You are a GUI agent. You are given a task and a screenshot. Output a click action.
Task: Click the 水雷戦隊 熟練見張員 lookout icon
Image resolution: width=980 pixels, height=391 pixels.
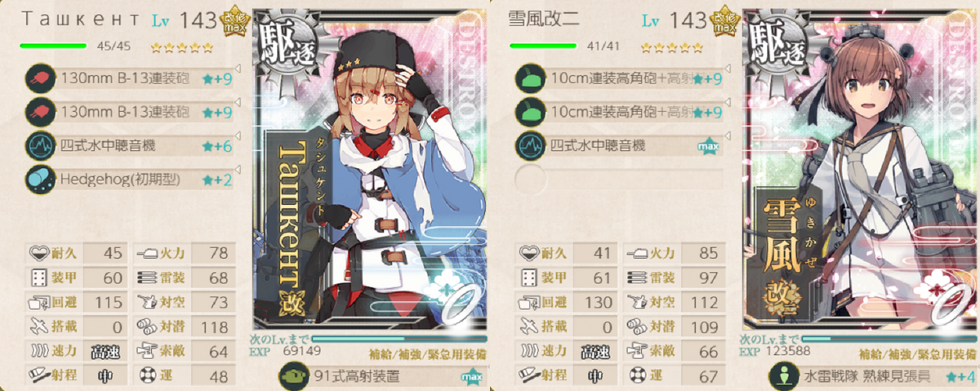coord(782,375)
